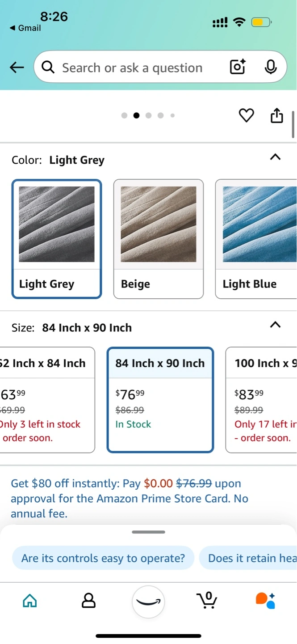
Task: Collapse the Size section chevron
Action: [x=276, y=325]
